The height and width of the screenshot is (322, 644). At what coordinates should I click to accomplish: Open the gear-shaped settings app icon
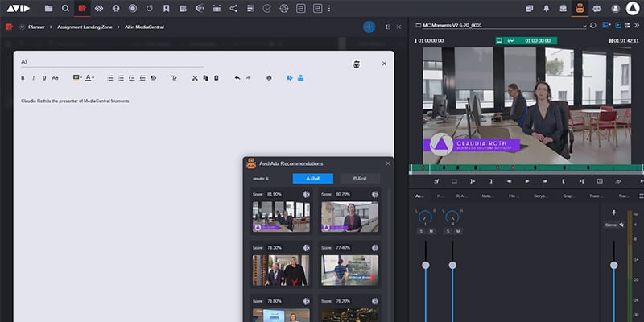284,8
